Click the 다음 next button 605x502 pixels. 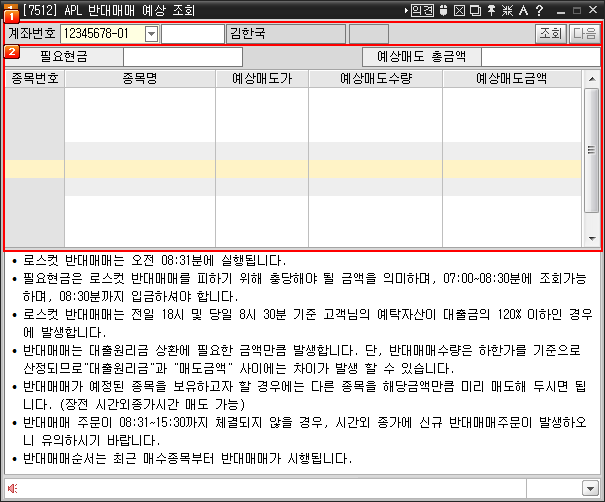585,34
